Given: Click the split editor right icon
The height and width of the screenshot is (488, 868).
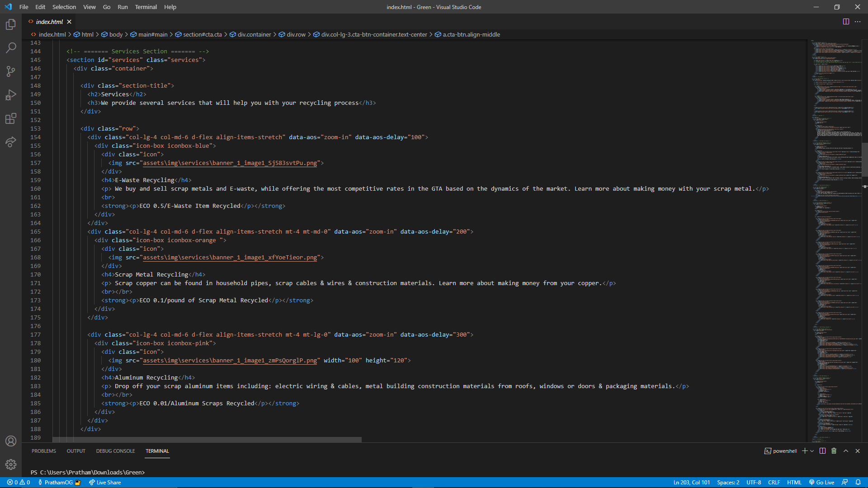Looking at the screenshot, I should point(846,22).
